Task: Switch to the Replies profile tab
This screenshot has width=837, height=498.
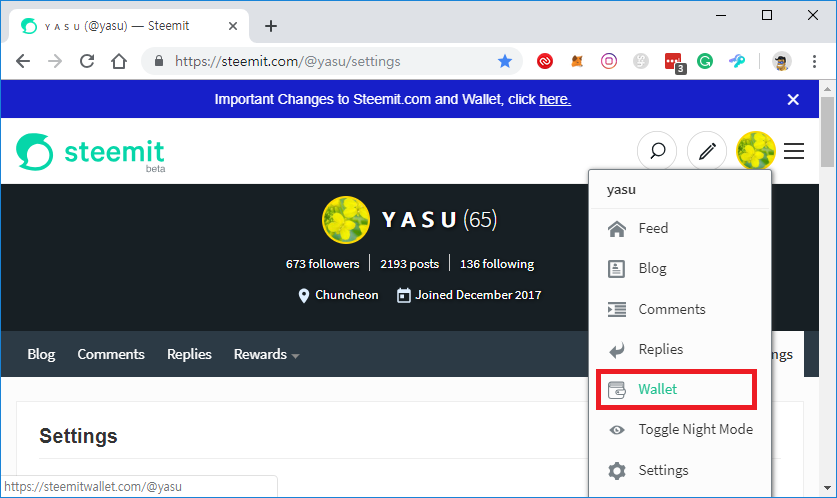Action: [x=189, y=354]
